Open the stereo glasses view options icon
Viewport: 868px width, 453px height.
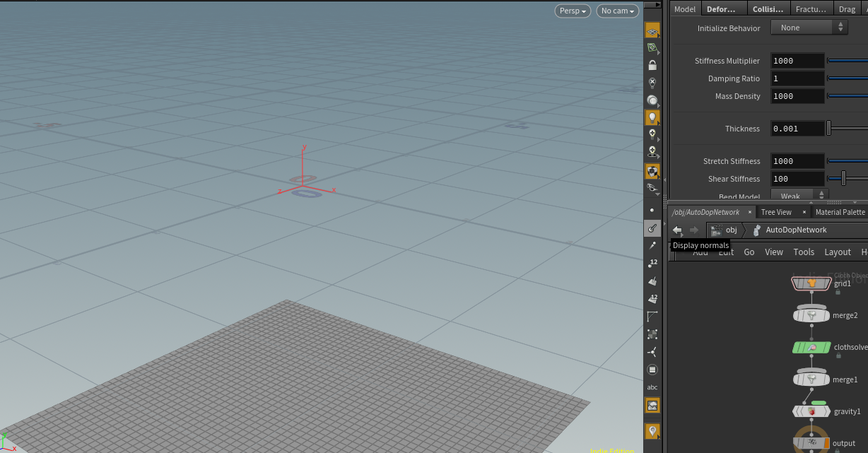click(652, 188)
